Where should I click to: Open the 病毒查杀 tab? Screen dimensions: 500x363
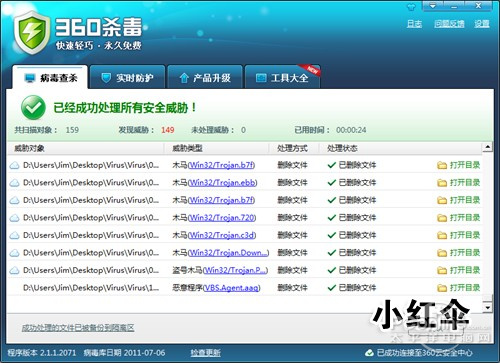click(50, 77)
